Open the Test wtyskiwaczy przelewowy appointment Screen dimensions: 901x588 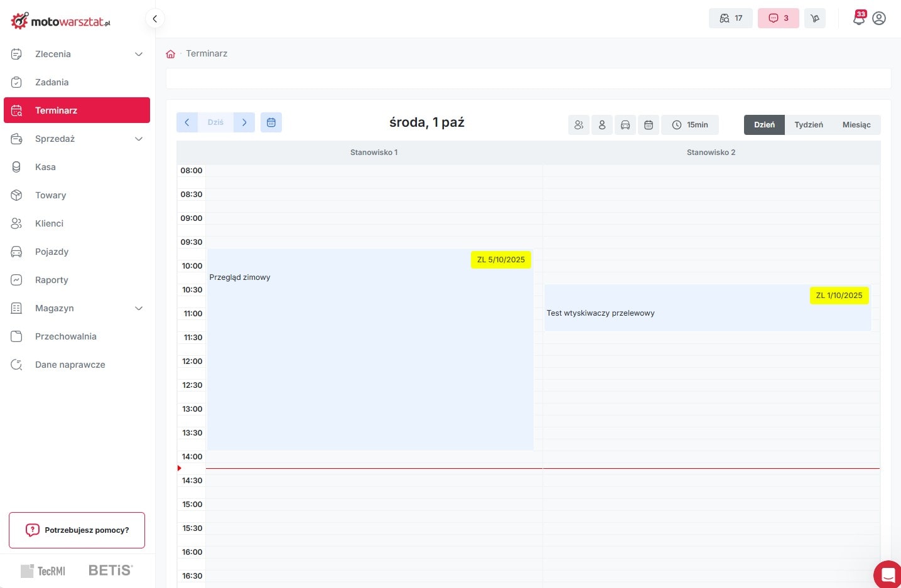[x=600, y=313]
